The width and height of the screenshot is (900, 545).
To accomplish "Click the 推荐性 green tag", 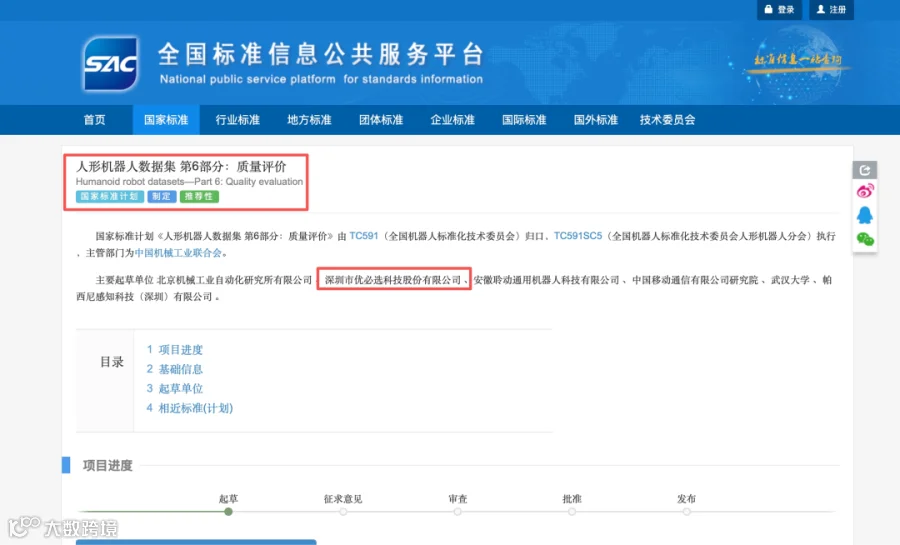I will [199, 196].
